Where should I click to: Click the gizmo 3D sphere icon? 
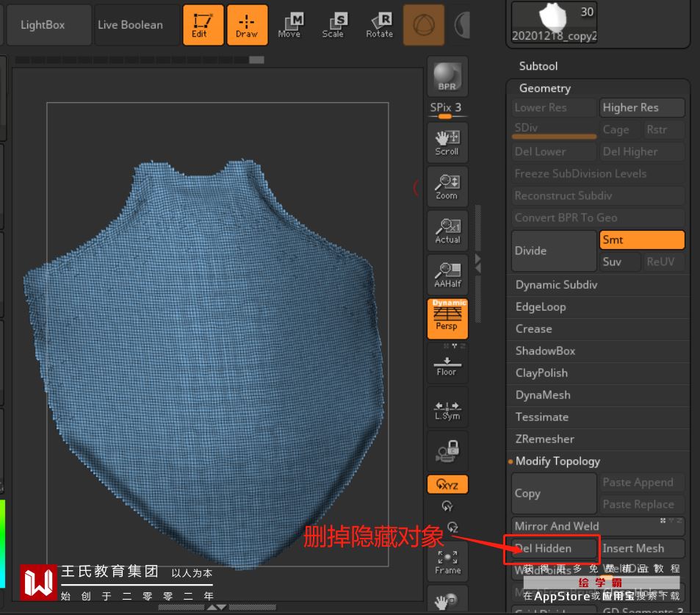pos(424,25)
